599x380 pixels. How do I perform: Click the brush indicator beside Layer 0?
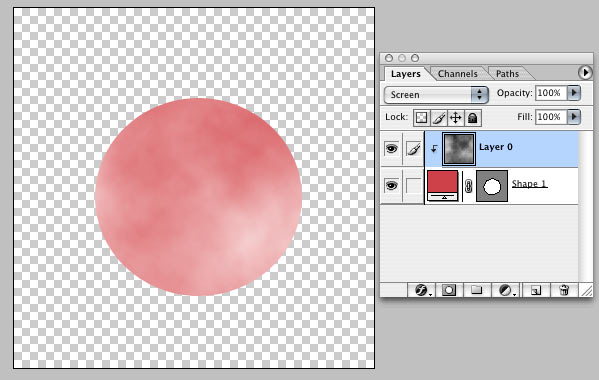point(413,148)
